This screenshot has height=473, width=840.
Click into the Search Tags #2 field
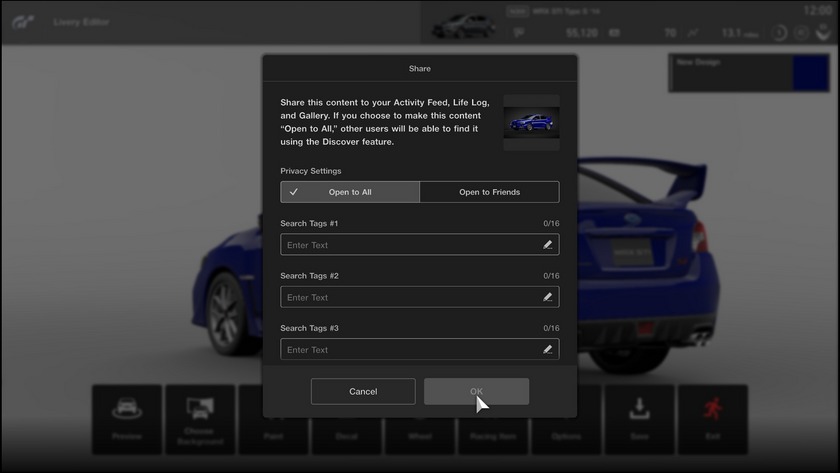click(x=410, y=297)
